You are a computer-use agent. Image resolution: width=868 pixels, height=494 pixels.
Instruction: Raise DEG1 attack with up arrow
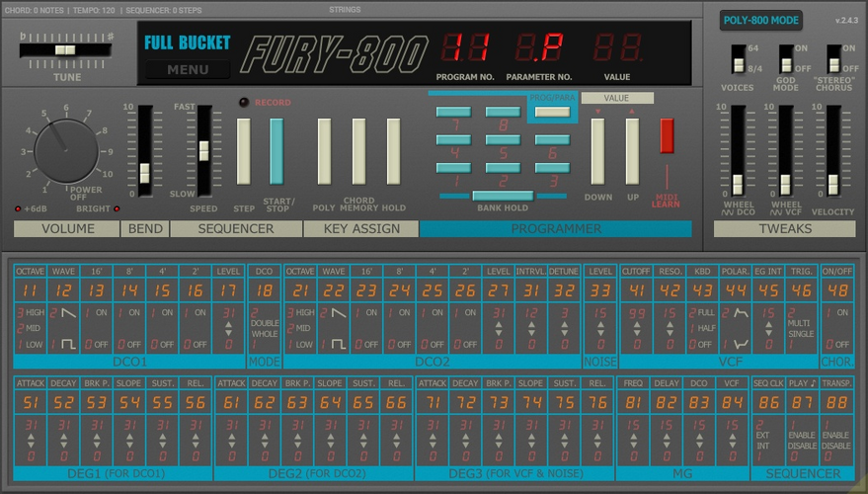(31, 438)
